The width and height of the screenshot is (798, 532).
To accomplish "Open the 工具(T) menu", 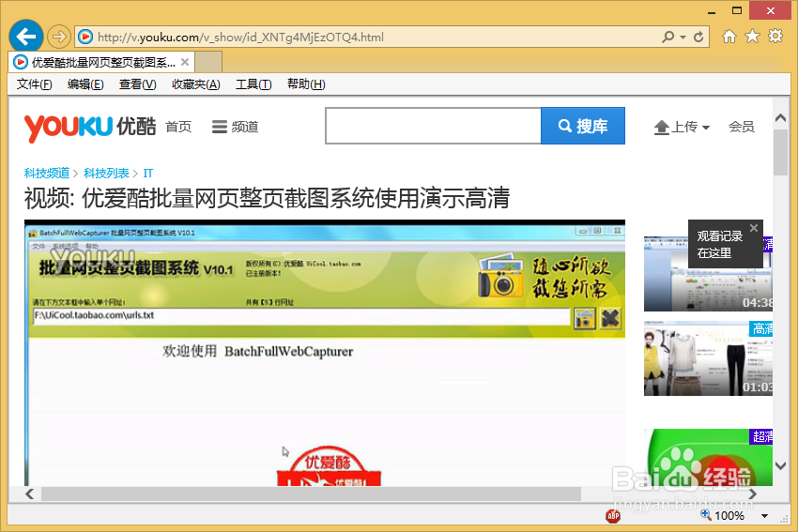I will (x=253, y=84).
